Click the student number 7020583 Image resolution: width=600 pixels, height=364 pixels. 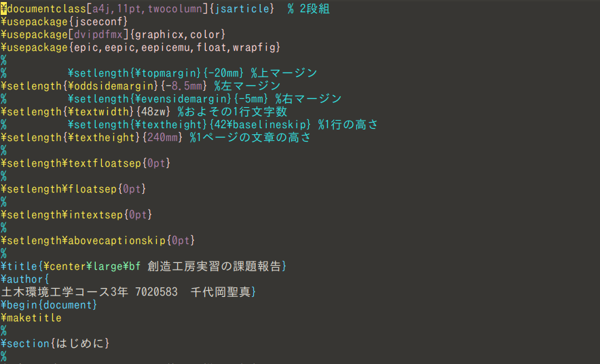[x=157, y=292]
